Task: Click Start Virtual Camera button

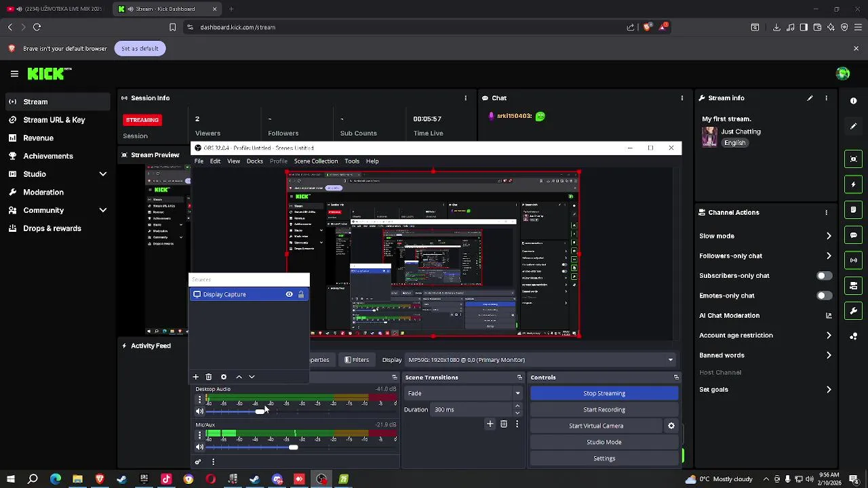Action: coord(596,426)
